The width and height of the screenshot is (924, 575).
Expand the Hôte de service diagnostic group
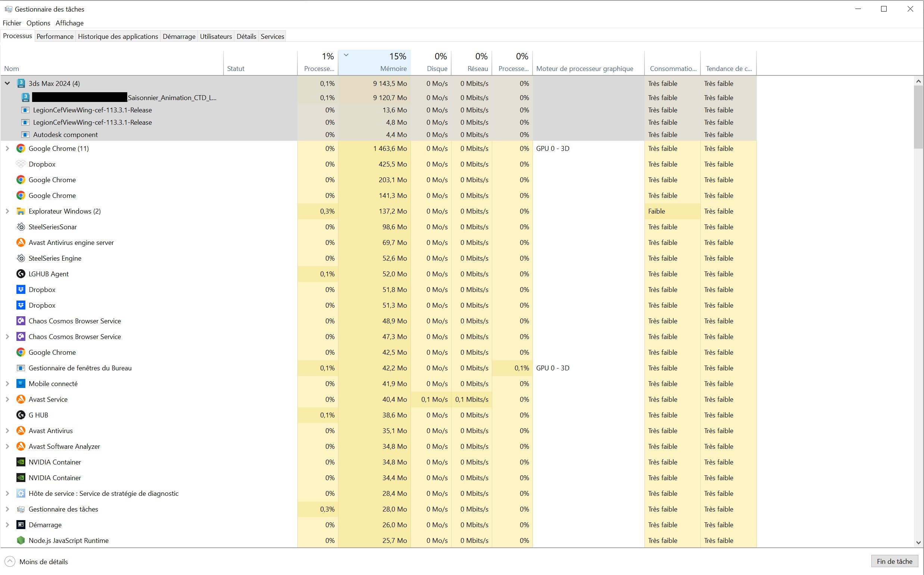coord(7,494)
